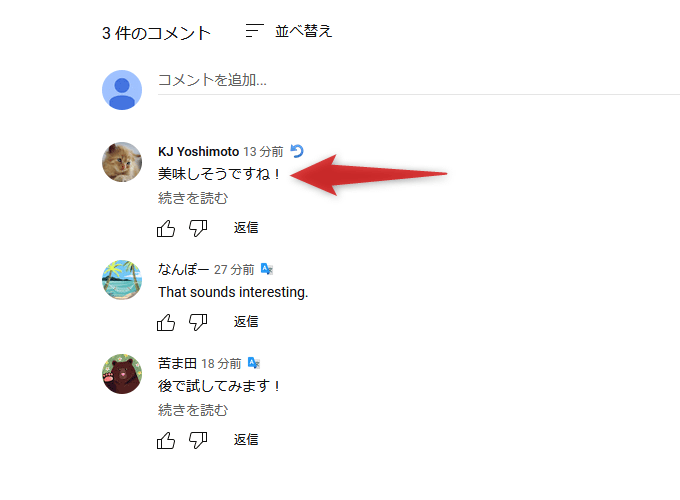Viewport: 680px width, 500px height.
Task: Give thumbs up to 'That sounds interesting.'
Action: (166, 322)
